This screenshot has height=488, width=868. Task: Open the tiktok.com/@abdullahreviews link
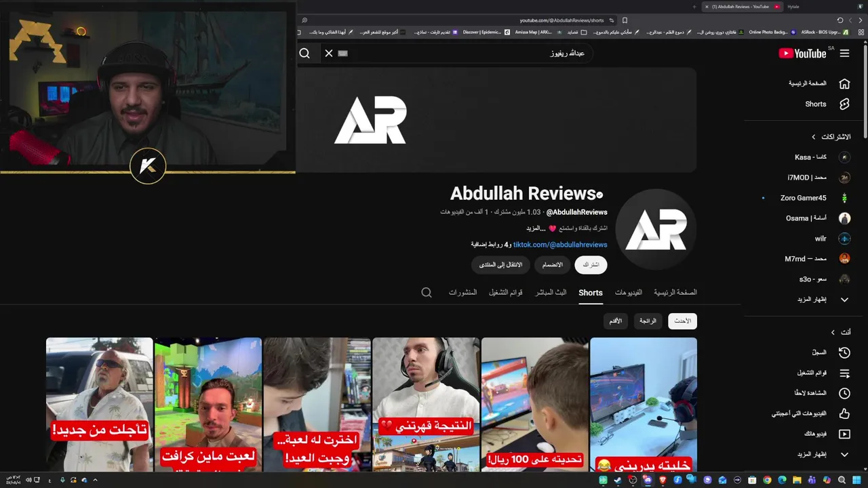click(560, 245)
